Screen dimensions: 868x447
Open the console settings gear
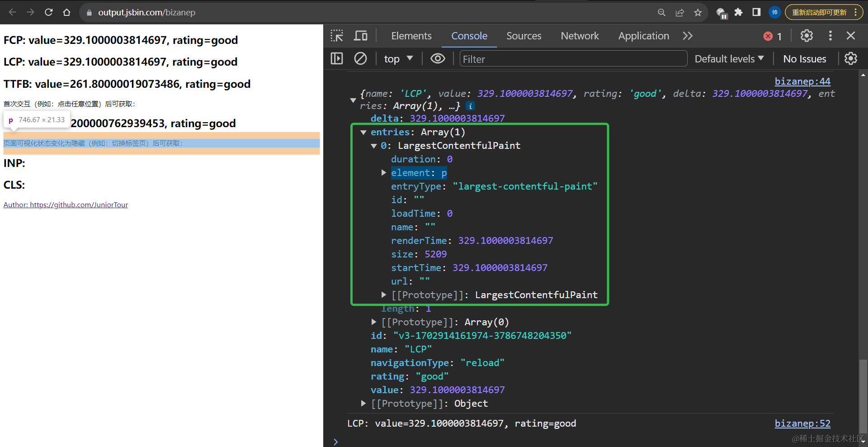(x=850, y=59)
